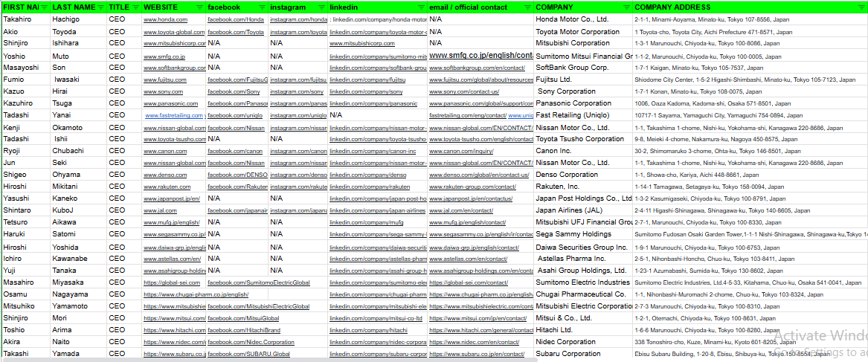Open the facebook.com/SUBARU.Global link
The width and height of the screenshot is (868, 362).
coord(248,355)
